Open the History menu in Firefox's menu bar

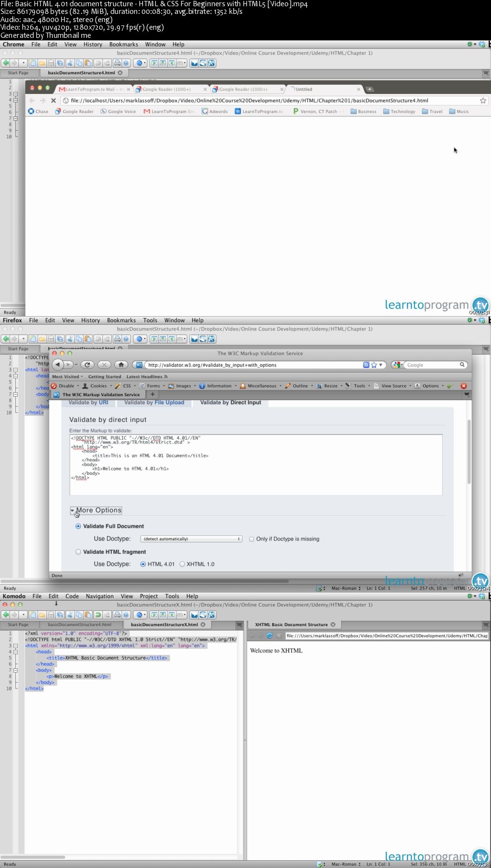coord(91,320)
